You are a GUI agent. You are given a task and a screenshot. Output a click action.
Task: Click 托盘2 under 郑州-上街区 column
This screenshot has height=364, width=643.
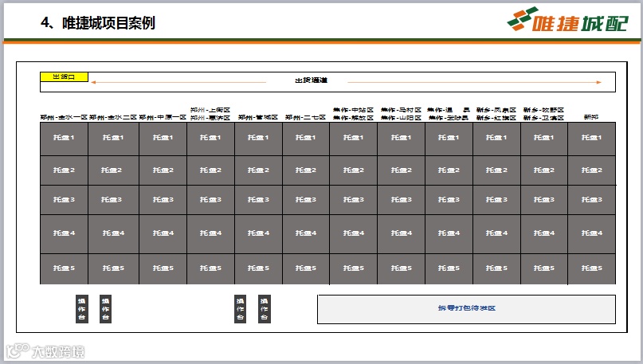click(x=210, y=170)
